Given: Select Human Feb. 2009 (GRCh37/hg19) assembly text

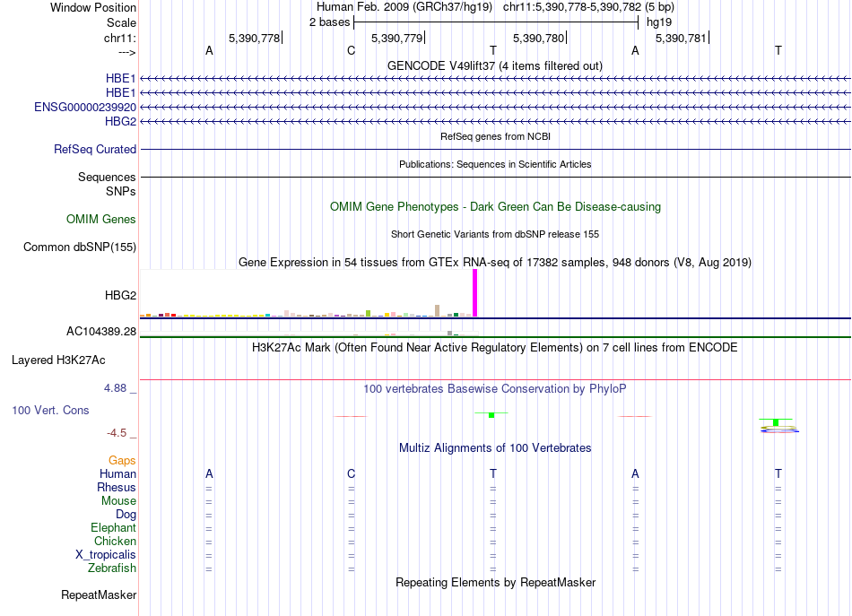Looking at the screenshot, I should click(x=404, y=7).
